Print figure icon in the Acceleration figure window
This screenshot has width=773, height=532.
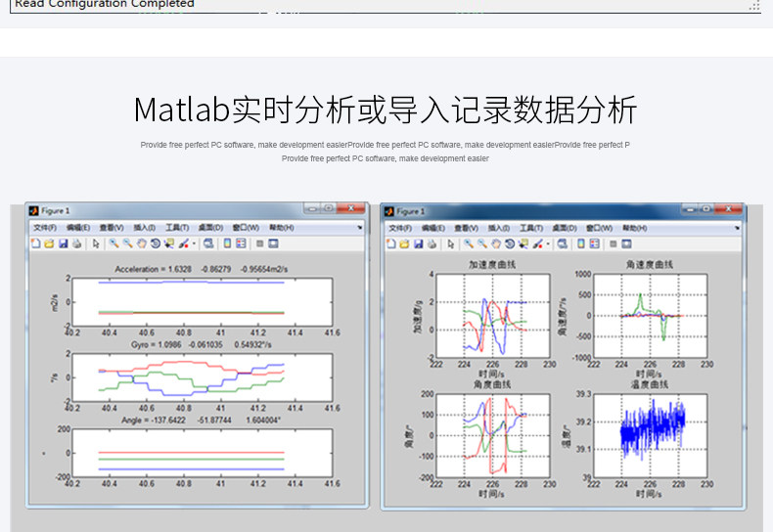77,244
